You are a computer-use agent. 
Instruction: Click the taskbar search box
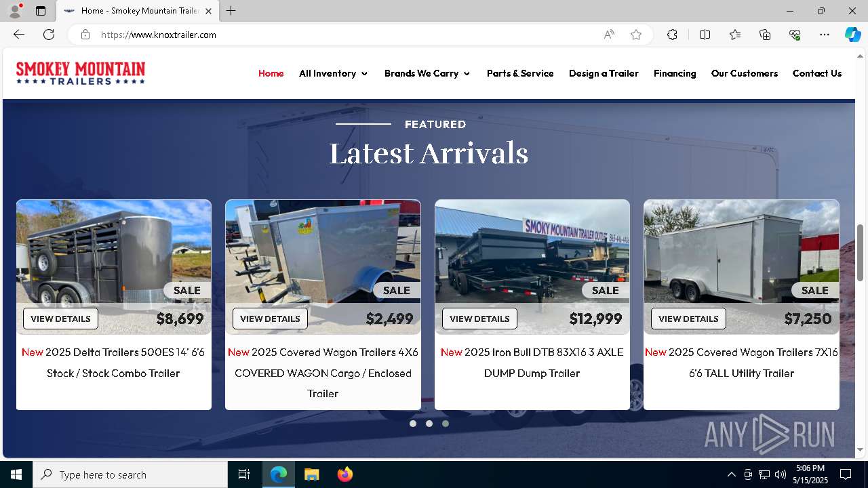tap(130, 474)
